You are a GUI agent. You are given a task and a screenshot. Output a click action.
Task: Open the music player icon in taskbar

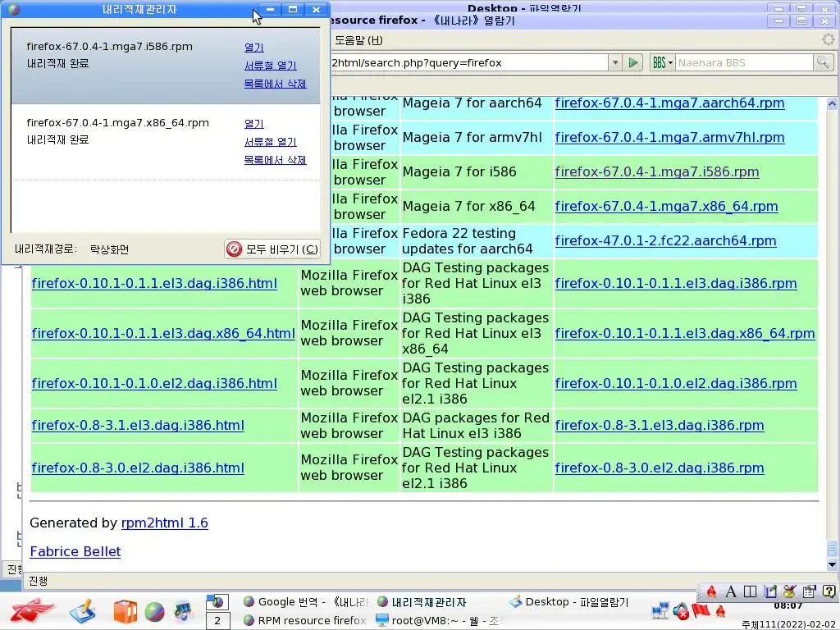pos(183,611)
